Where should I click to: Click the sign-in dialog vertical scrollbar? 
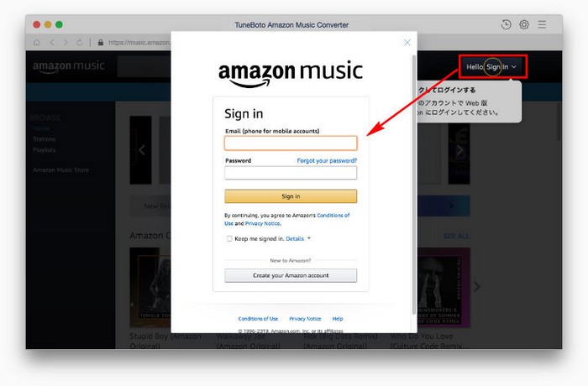click(x=414, y=185)
